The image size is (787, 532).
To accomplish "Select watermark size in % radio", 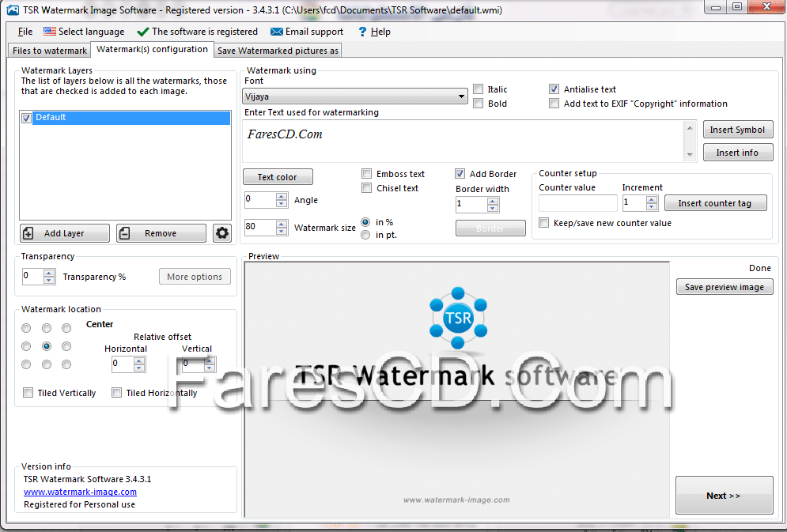I will point(365,222).
